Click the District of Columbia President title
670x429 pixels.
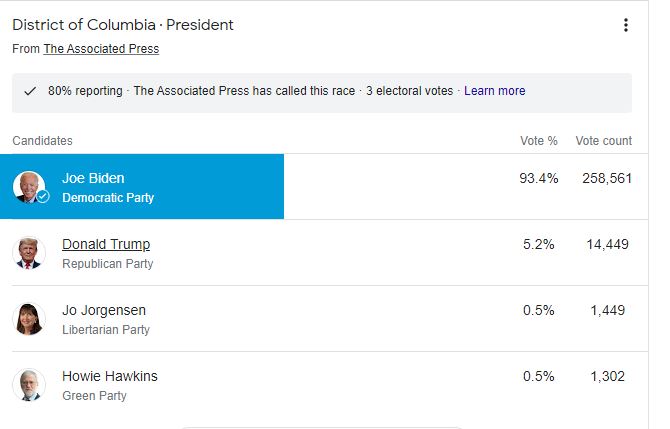click(x=123, y=25)
